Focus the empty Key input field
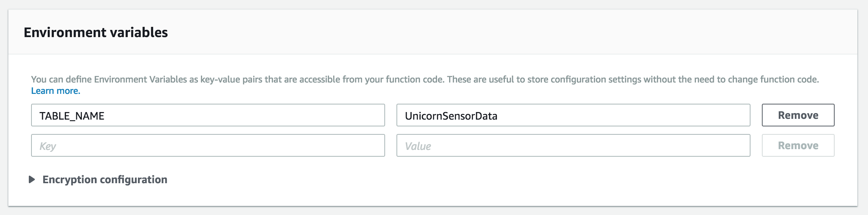 coord(208,145)
